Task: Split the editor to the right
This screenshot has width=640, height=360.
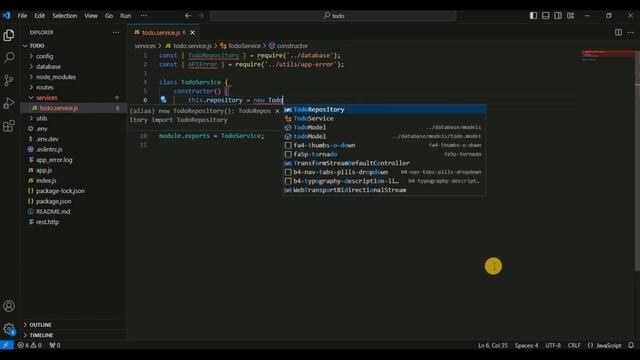Action: [618, 32]
